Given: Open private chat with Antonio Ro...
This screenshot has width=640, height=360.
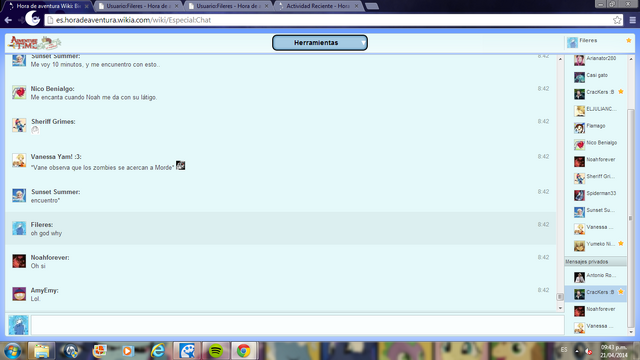Looking at the screenshot, I should pos(596,276).
